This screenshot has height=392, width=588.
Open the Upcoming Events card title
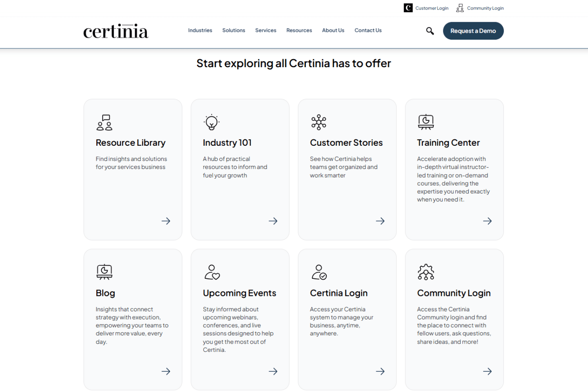point(240,293)
